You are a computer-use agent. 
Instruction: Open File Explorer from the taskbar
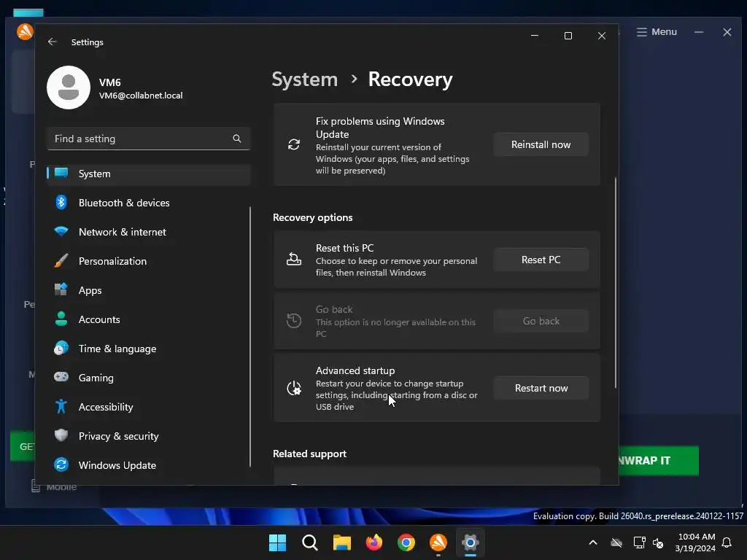pos(341,542)
